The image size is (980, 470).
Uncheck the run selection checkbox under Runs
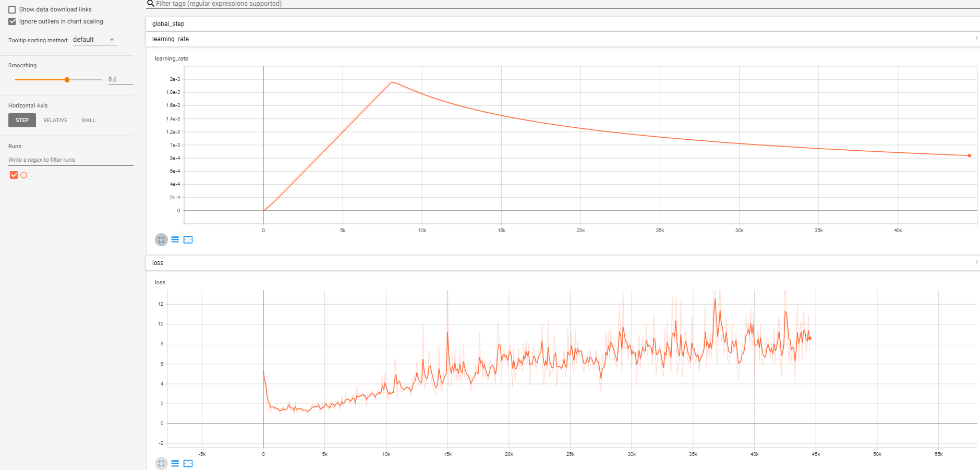pos(14,175)
